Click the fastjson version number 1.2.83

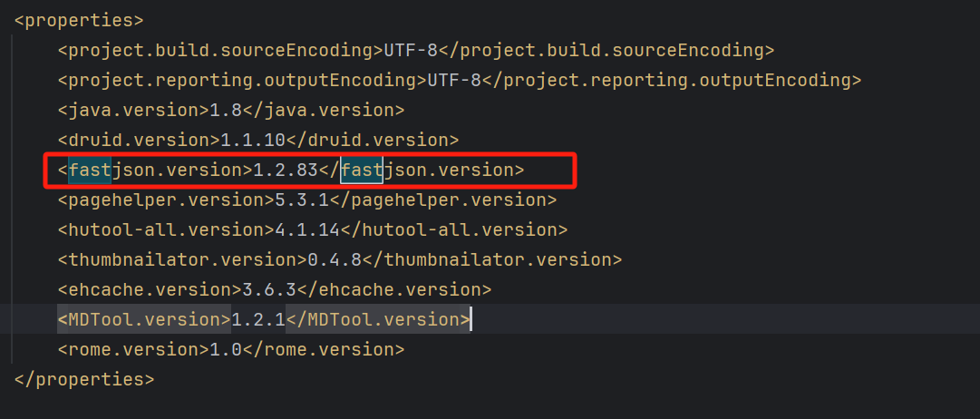tap(285, 171)
